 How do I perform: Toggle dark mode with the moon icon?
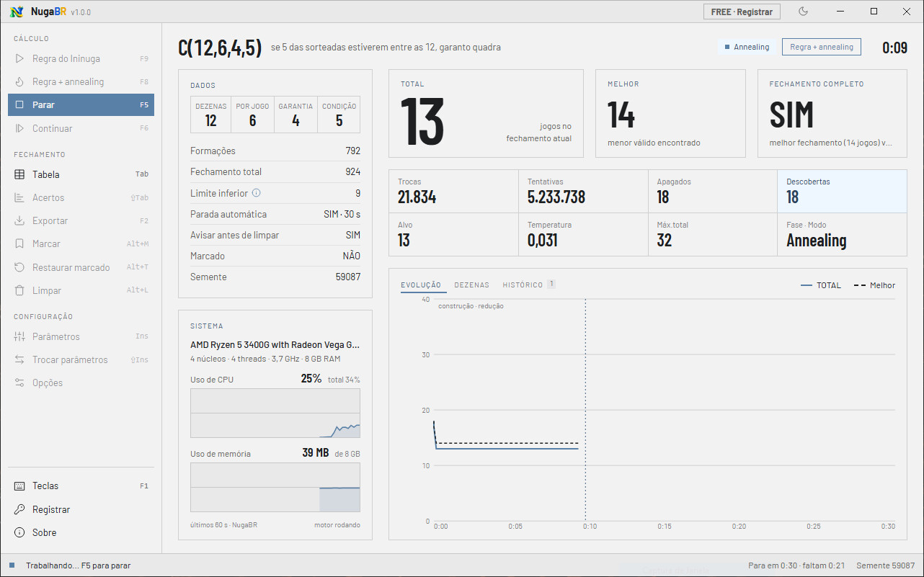click(x=804, y=12)
